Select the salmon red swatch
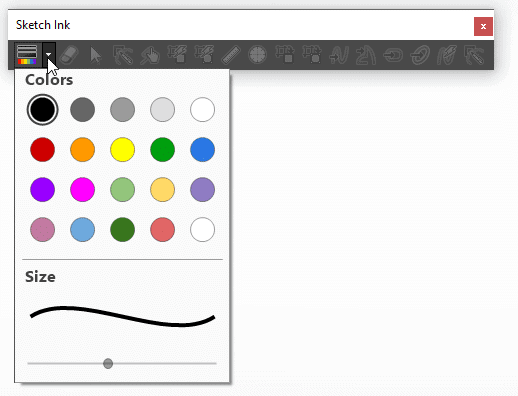Viewport: 518px width, 396px height. click(x=162, y=230)
